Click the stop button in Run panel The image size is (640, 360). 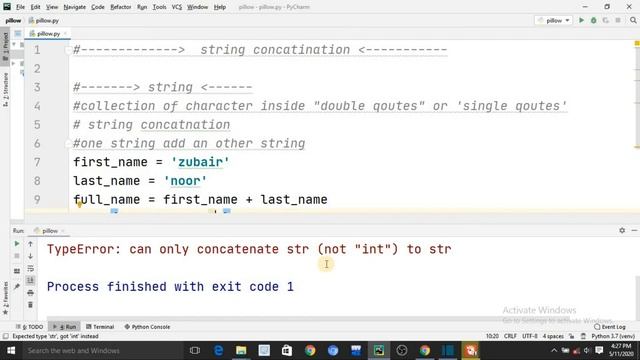point(17,256)
